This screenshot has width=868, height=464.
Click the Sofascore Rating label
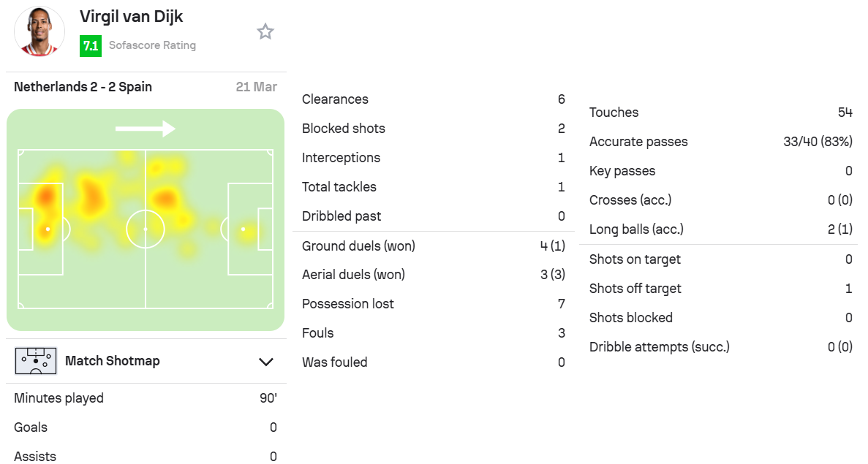152,45
